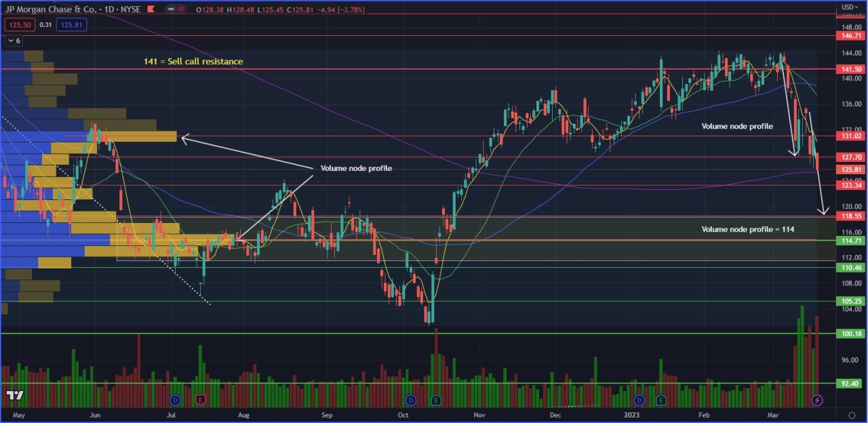The image size is (868, 423).
Task: Click the −4.94 (−3.78%) change value
Action: (x=342, y=10)
